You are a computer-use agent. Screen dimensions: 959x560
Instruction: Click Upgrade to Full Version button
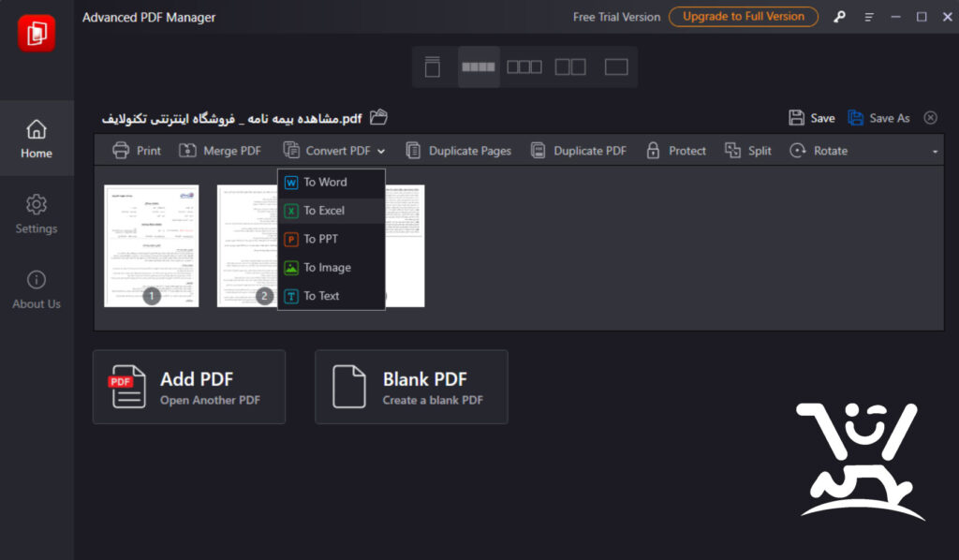(743, 17)
